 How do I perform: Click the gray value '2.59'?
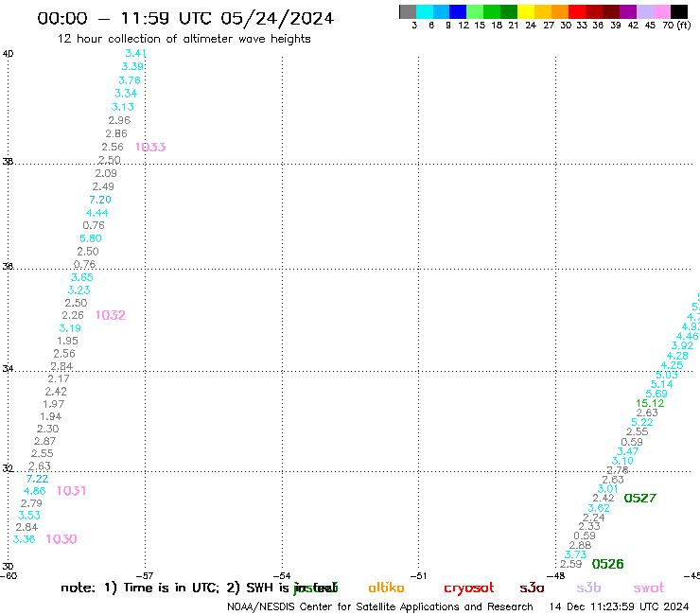click(571, 564)
